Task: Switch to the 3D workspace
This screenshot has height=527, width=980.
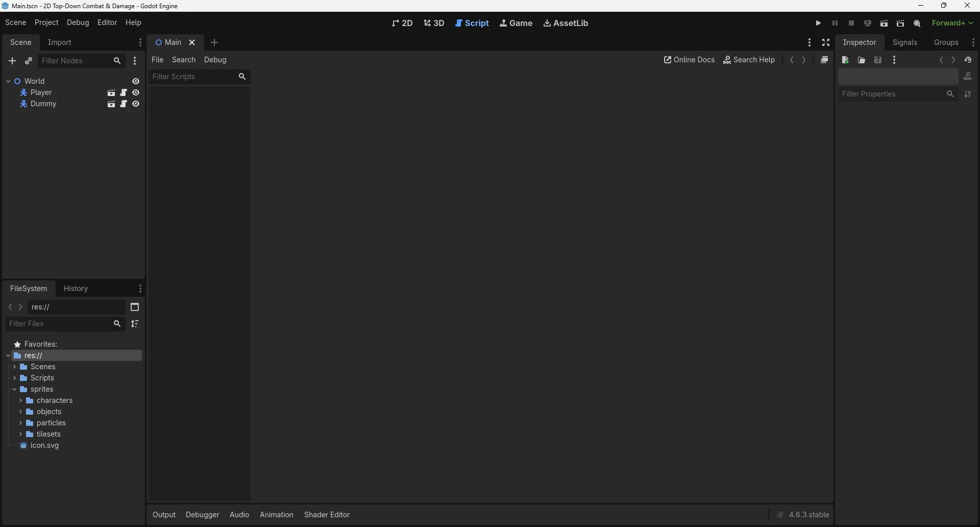Action: [x=434, y=23]
